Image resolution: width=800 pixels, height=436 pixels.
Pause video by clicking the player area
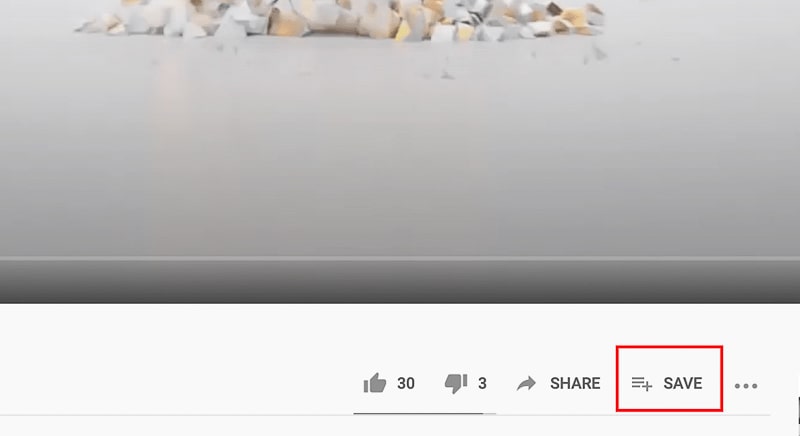400,151
